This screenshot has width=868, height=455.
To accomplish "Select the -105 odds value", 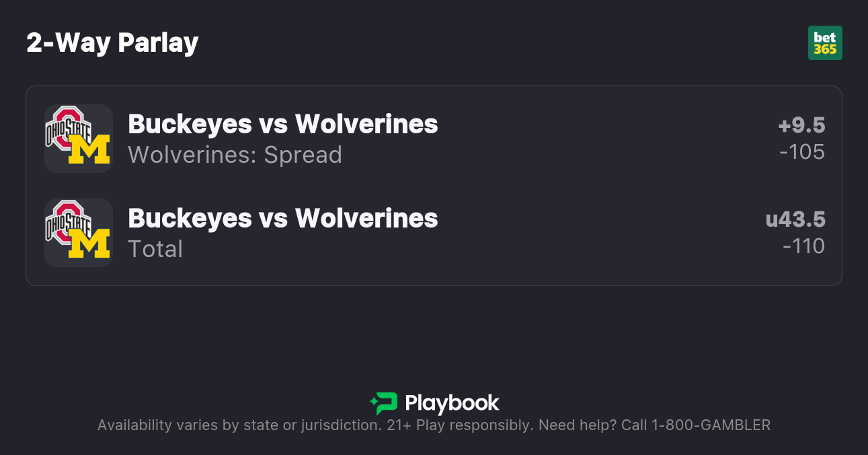I will click(802, 152).
